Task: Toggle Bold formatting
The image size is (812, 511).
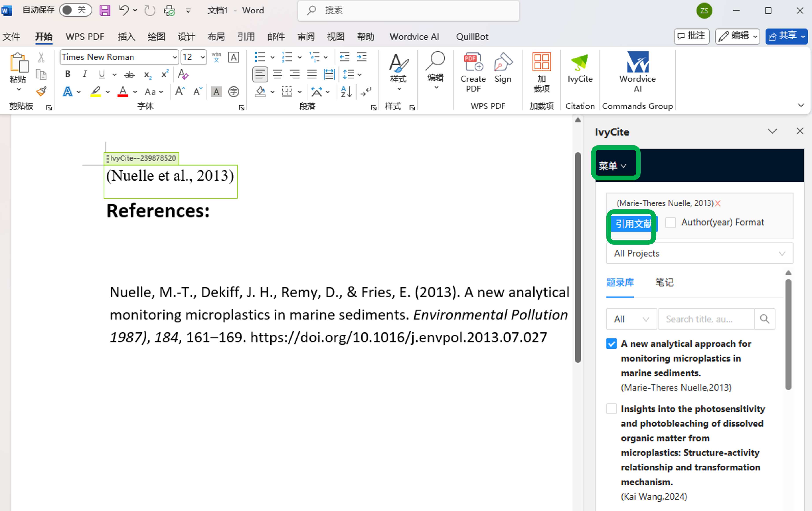Action: pyautogui.click(x=68, y=74)
